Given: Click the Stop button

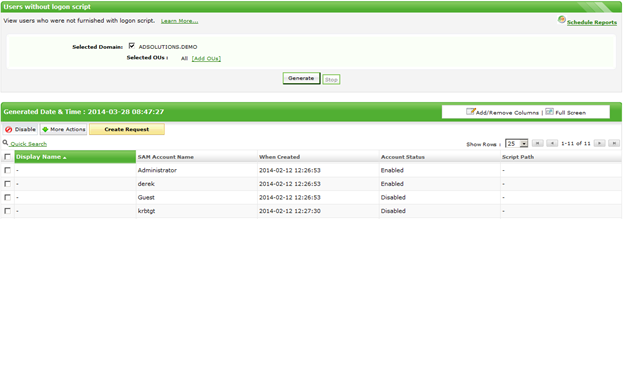Looking at the screenshot, I should (331, 80).
